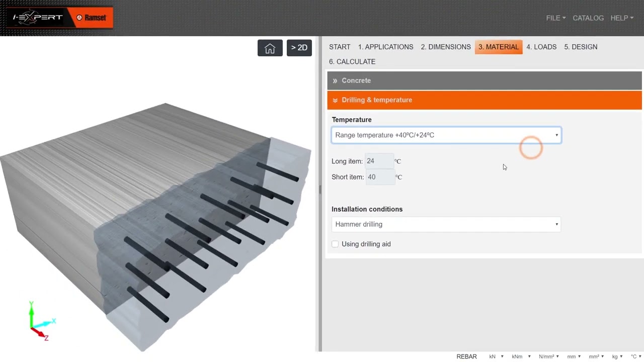Open the N/mm² stress unit dropdown
The width and height of the screenshot is (644, 362).
(549, 356)
